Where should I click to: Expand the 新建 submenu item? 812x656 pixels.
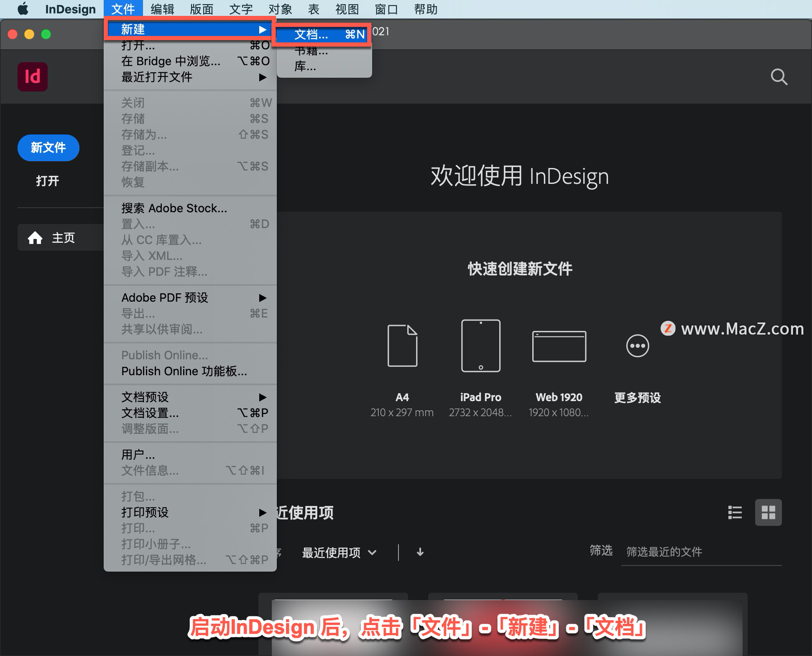click(190, 29)
